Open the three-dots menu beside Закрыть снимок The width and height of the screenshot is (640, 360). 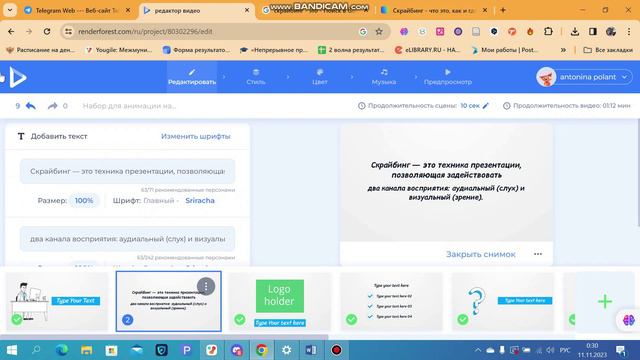(538, 254)
